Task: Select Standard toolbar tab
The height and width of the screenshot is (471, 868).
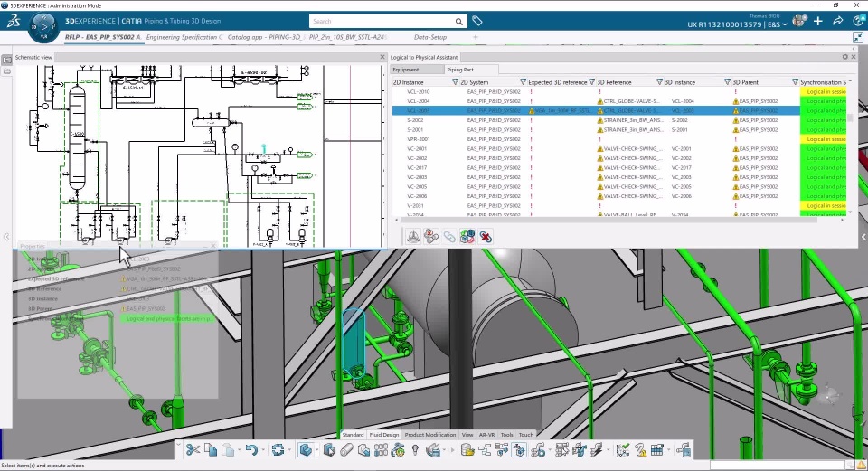Action: coord(354,435)
